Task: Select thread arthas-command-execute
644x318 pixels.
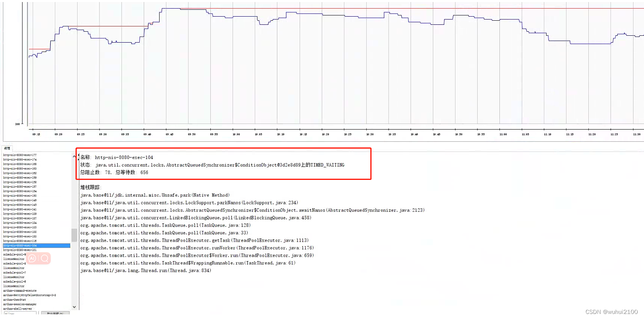Action: click(x=20, y=290)
